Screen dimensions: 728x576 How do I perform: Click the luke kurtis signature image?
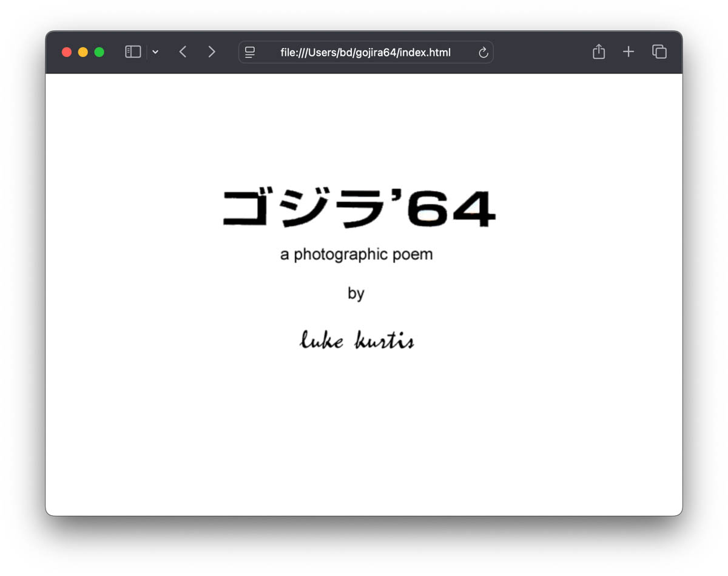click(357, 341)
